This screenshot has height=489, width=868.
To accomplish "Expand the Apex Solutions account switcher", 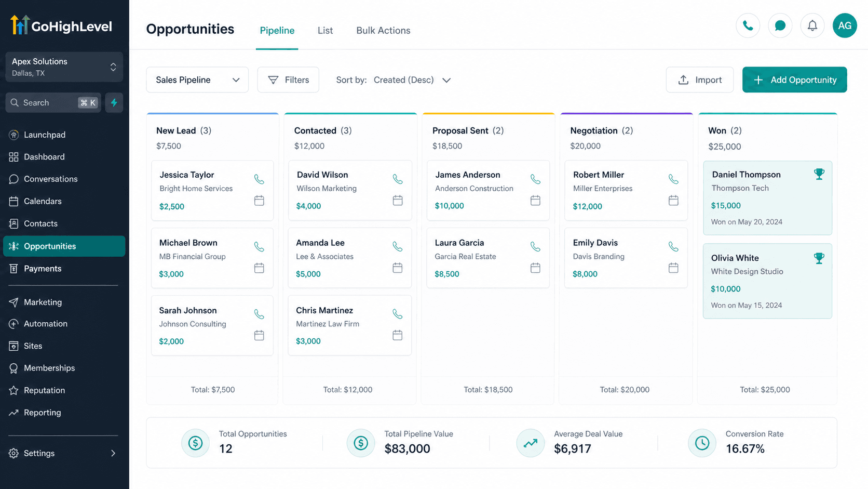I will pyautogui.click(x=64, y=67).
